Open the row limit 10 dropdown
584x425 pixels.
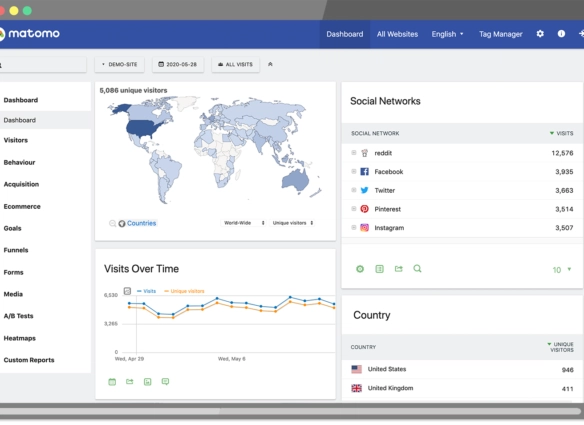point(562,270)
